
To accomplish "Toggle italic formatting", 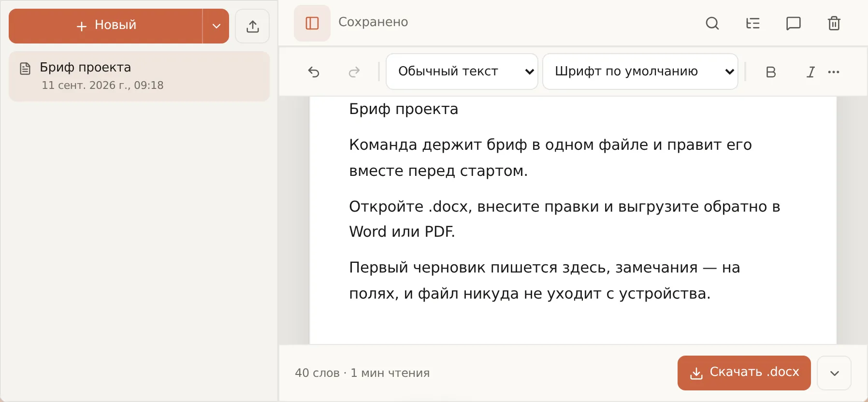I will click(x=810, y=72).
